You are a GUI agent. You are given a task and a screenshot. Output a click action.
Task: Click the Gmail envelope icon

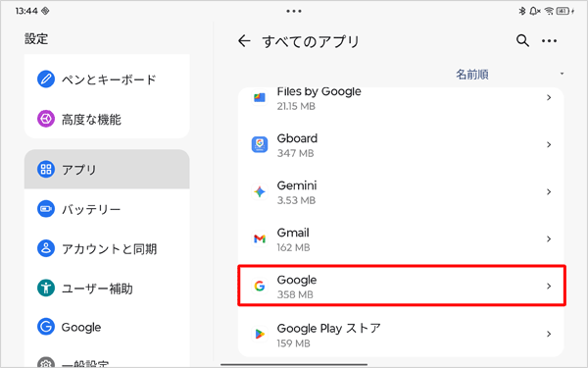[x=260, y=238]
